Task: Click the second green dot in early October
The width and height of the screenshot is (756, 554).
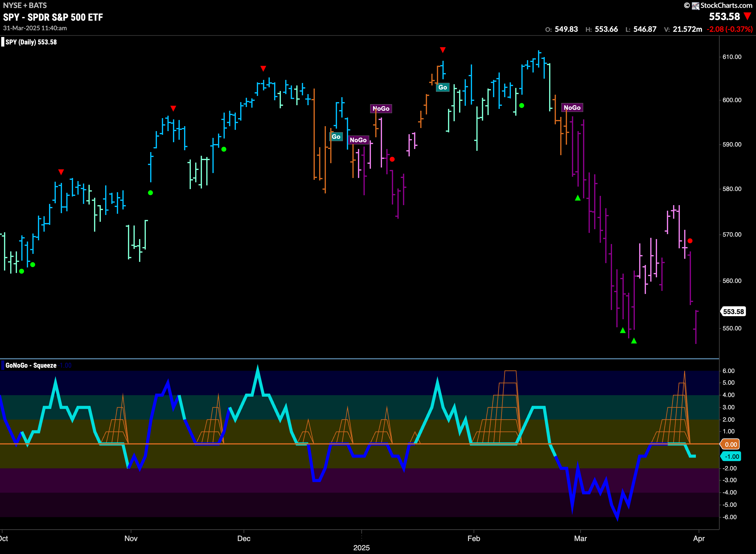Action: coord(32,265)
